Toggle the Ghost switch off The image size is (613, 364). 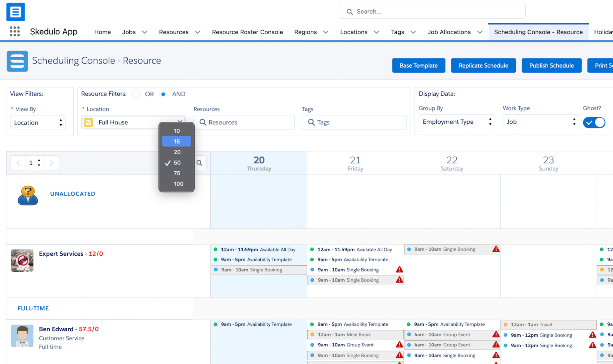click(594, 122)
